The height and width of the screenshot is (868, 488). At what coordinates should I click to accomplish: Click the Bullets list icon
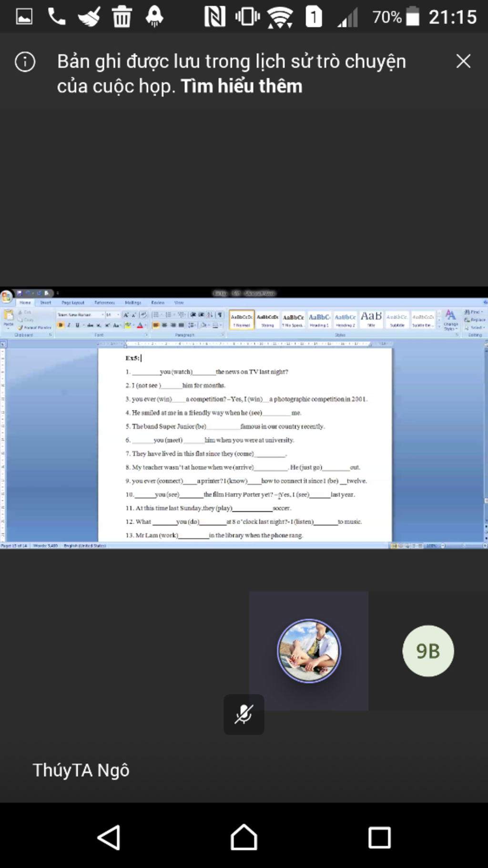click(x=156, y=315)
